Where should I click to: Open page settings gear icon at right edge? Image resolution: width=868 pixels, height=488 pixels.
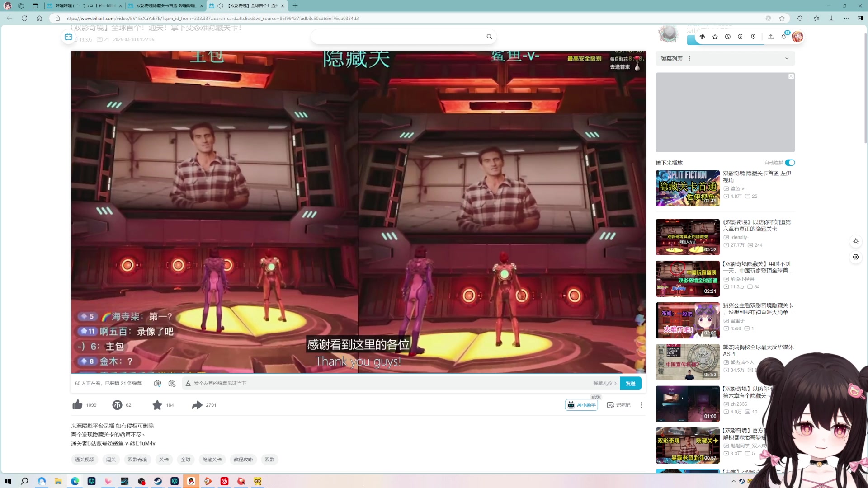tap(855, 257)
